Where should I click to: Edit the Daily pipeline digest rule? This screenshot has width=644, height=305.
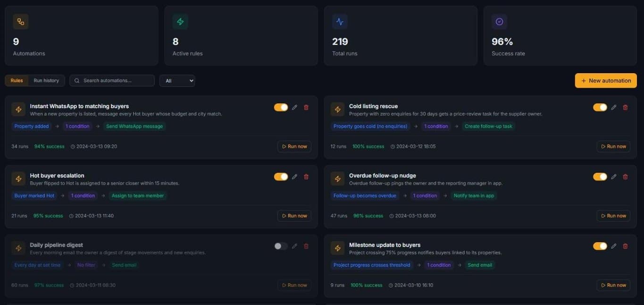point(294,246)
